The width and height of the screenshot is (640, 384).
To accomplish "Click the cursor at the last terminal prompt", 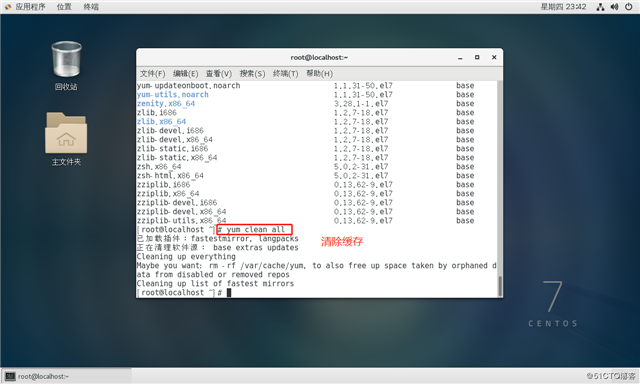I will coord(229,293).
